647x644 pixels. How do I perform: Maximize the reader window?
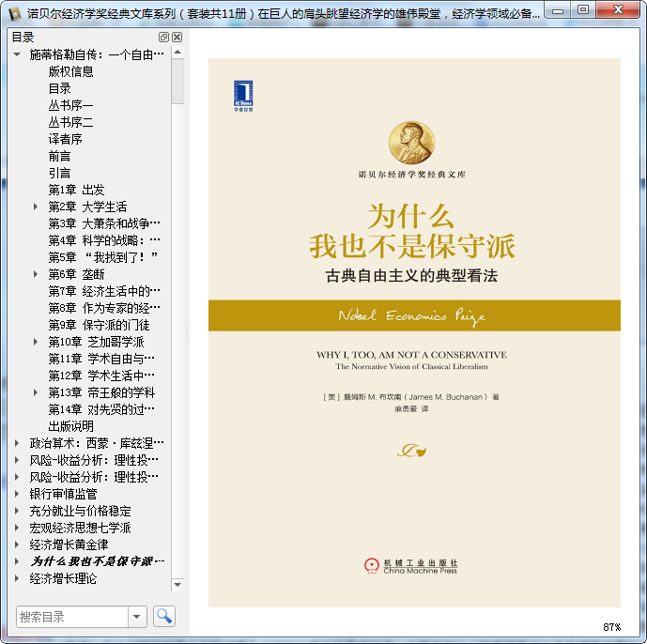(583, 10)
